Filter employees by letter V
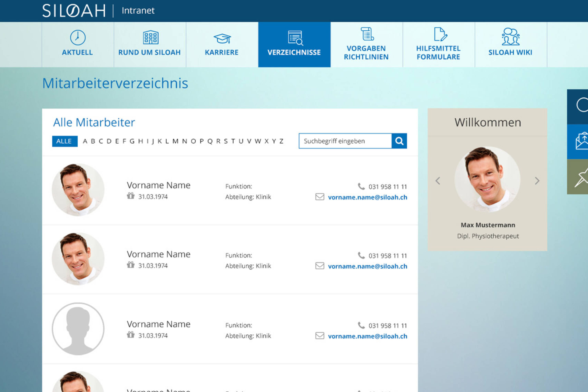The image size is (588, 392). pos(249,141)
